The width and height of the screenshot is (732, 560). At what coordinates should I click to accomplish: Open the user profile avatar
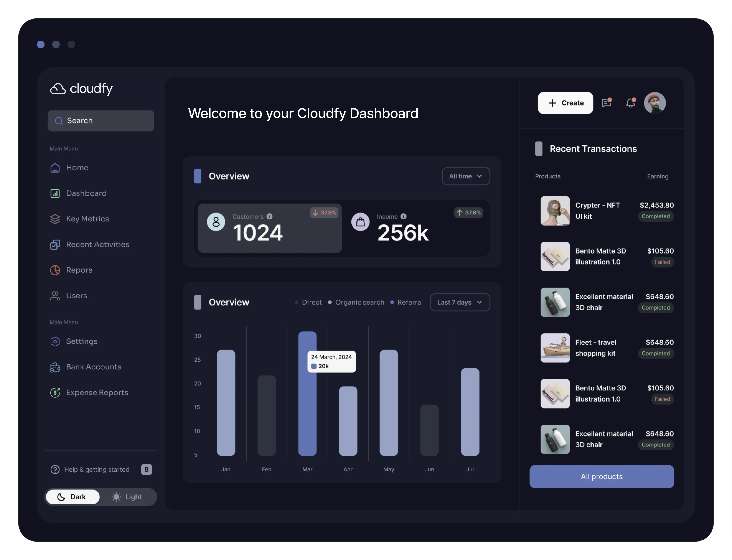click(x=655, y=103)
